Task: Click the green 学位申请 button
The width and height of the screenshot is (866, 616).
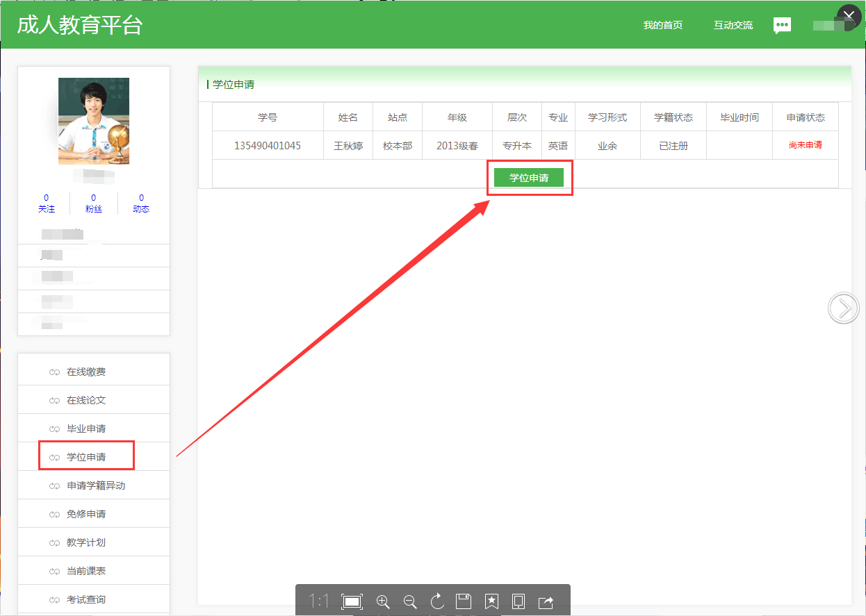Action: [x=529, y=178]
